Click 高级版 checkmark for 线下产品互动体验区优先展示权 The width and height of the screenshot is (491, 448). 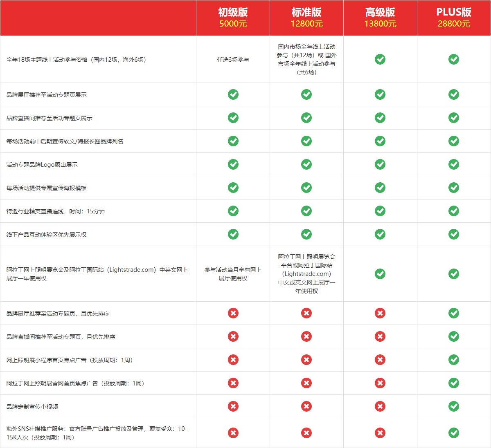point(380,234)
